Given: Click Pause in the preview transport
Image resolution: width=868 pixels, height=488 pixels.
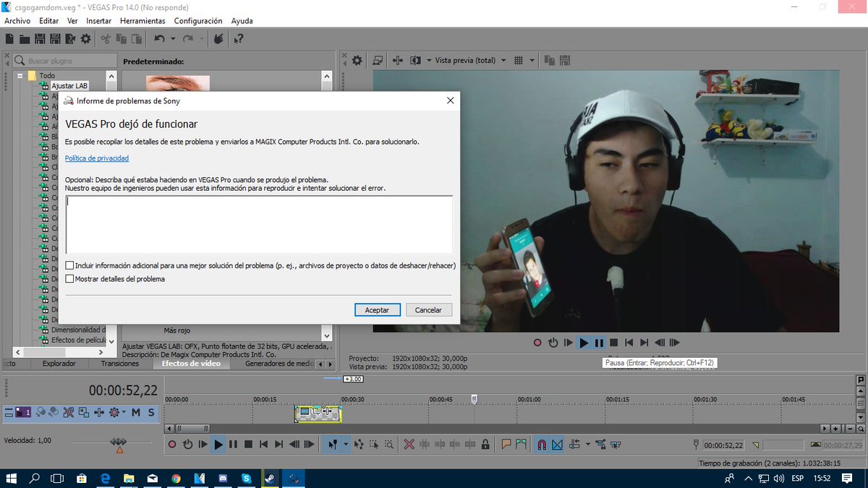Looking at the screenshot, I should coord(599,343).
